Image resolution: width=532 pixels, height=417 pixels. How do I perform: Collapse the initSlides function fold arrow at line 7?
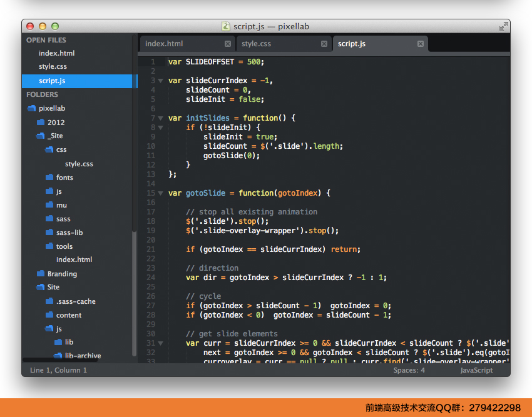[x=160, y=118]
